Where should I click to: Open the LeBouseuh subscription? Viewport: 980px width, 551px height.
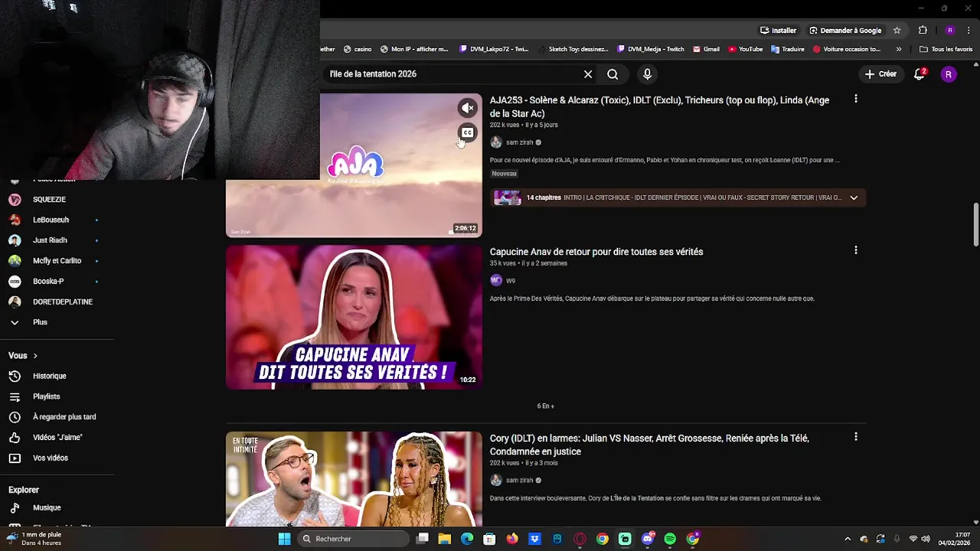(51, 220)
